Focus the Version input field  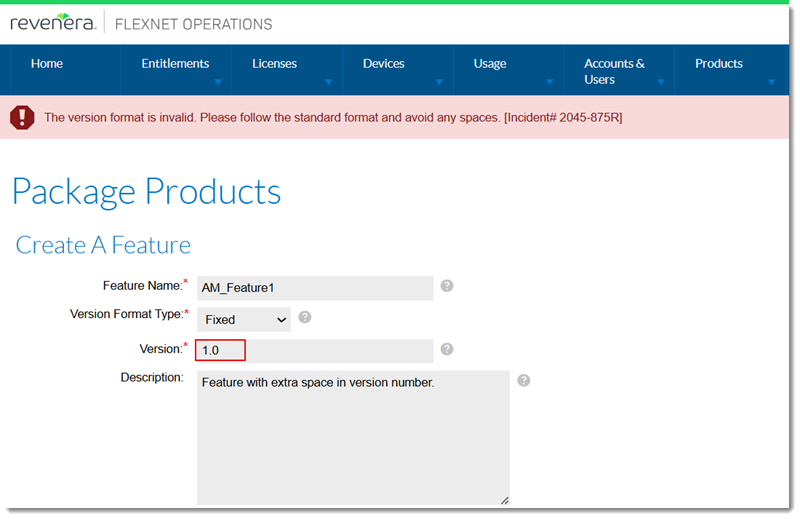point(315,351)
